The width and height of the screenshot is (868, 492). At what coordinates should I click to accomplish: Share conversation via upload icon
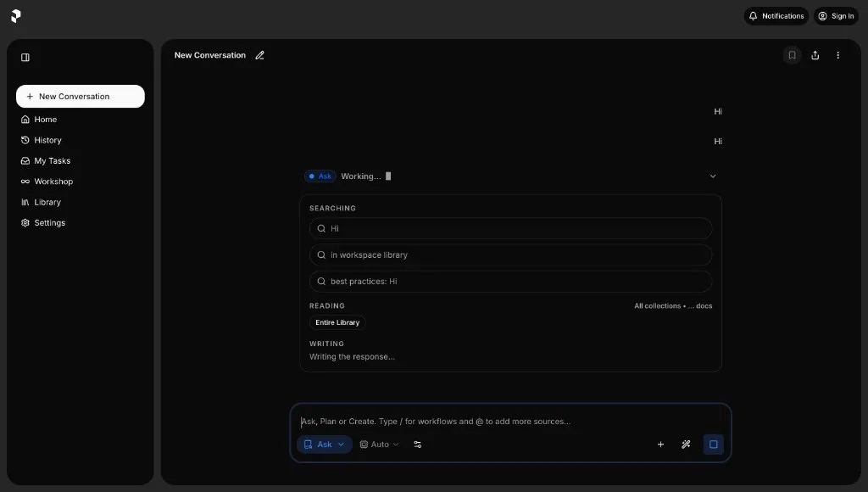click(x=815, y=55)
